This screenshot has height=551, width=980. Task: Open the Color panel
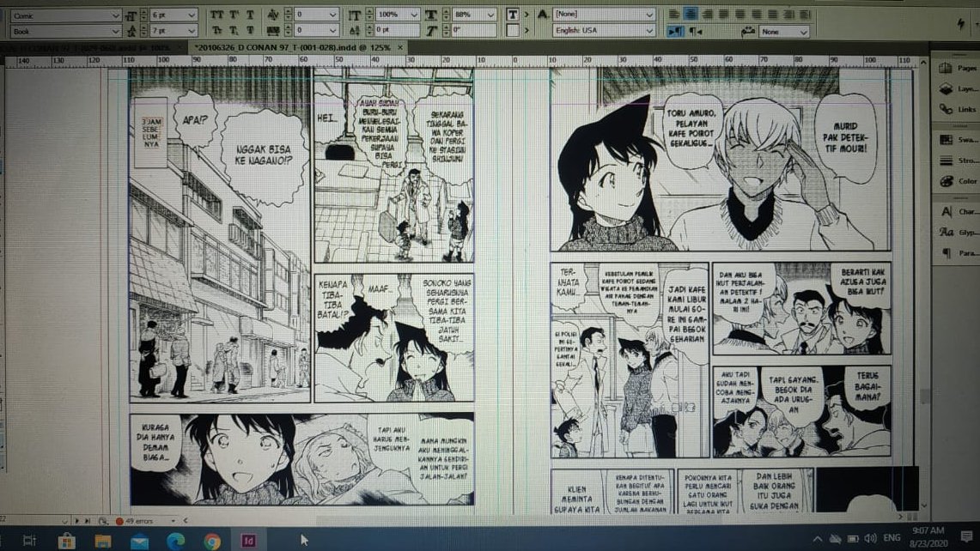tap(957, 181)
